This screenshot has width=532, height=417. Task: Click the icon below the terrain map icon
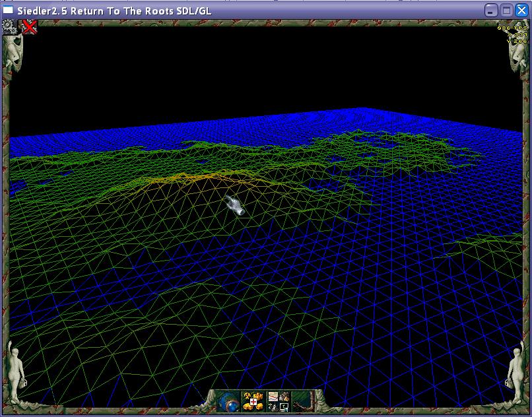click(x=273, y=406)
